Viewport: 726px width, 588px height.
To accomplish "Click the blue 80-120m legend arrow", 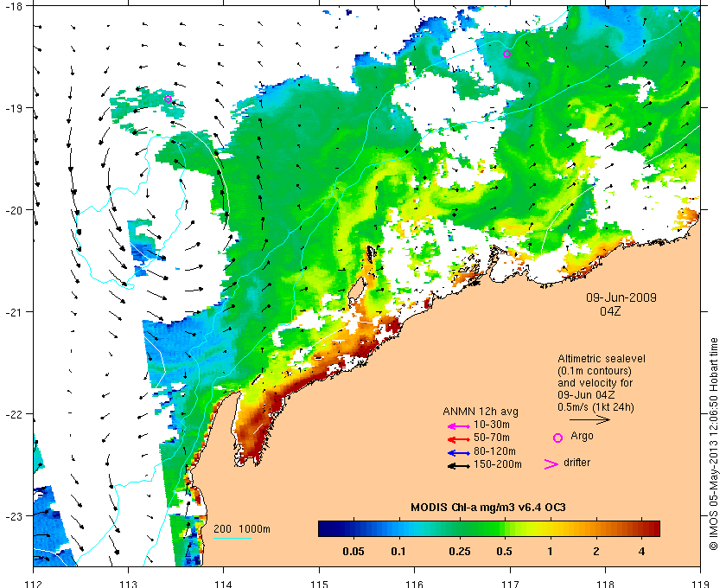I will tap(459, 453).
